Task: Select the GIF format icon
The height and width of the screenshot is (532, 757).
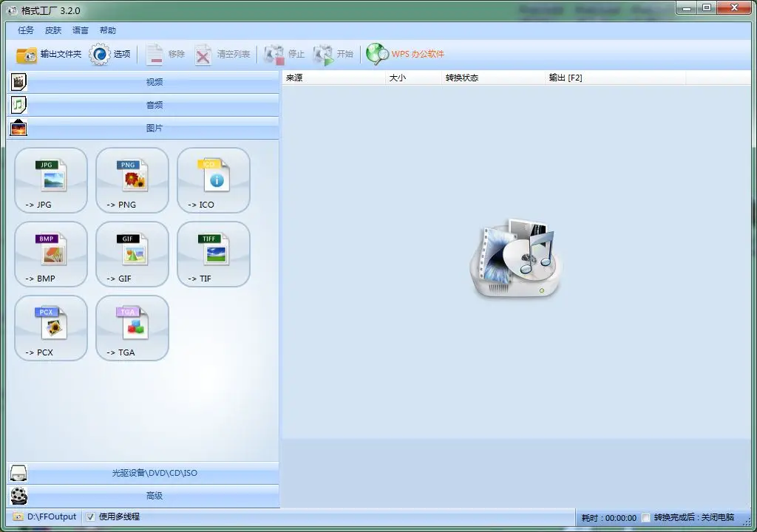Action: pyautogui.click(x=132, y=254)
